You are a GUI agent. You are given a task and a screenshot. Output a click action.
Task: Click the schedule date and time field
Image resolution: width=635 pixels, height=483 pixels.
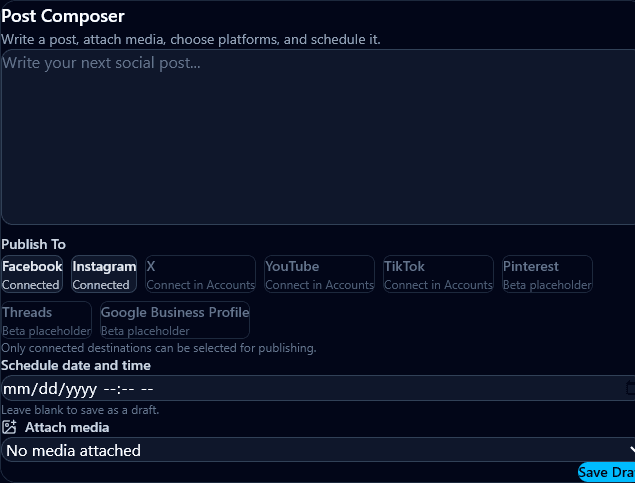[x=318, y=388]
